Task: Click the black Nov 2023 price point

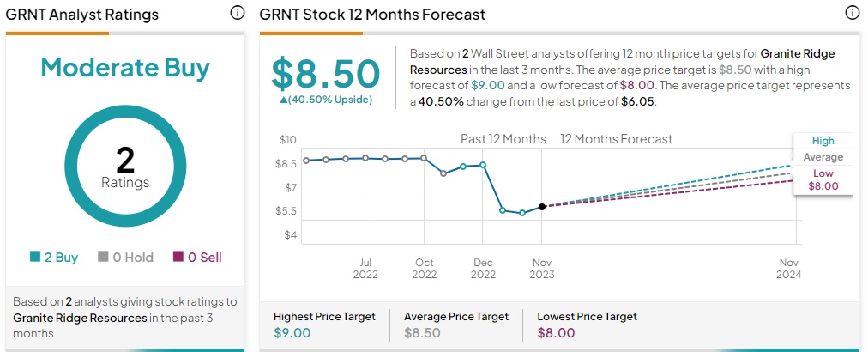Action: click(542, 207)
